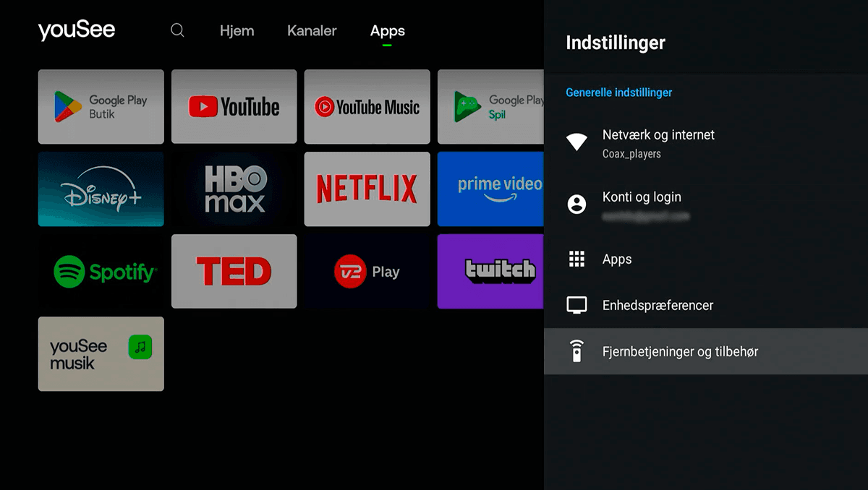Switch to the Hjem tab
The height and width of the screenshot is (490, 868).
pos(237,30)
